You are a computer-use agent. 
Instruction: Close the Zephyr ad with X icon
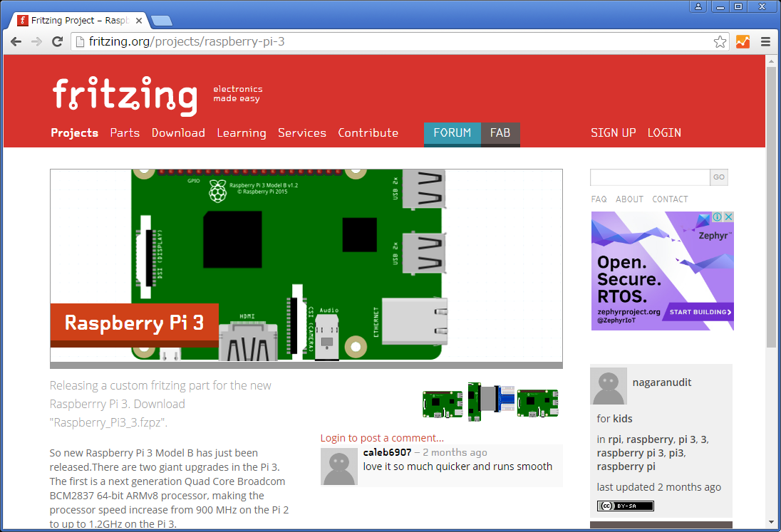point(729,217)
